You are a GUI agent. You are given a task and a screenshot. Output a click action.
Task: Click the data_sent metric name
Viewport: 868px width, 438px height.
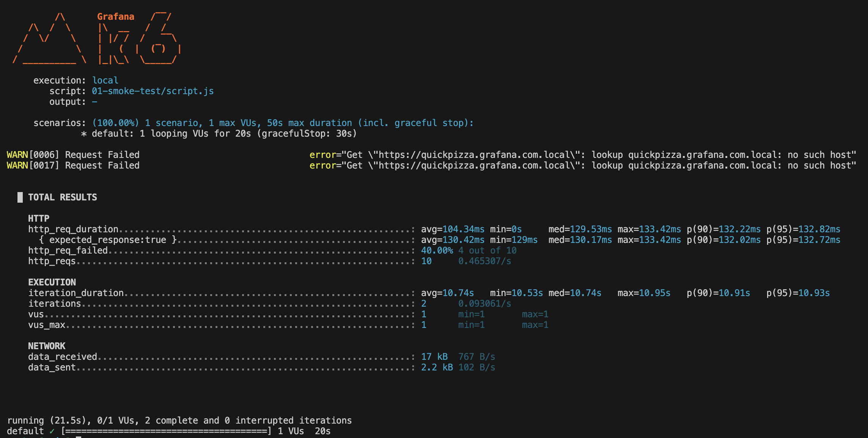click(x=52, y=367)
